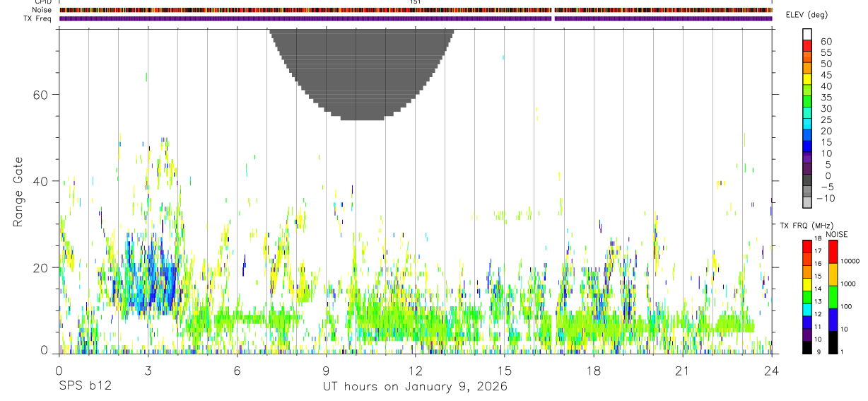Click the '55' label on the ELEV legend
Viewport: 868px width, 401px height.
826,53
